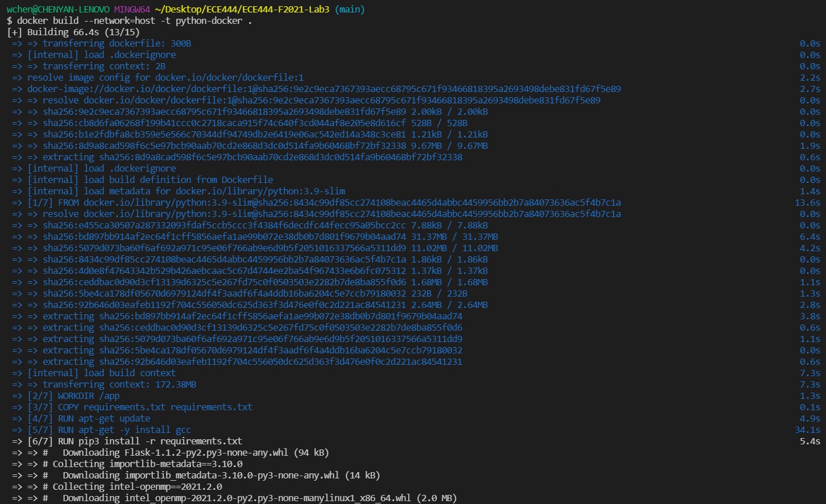Image resolution: width=826 pixels, height=504 pixels.
Task: Click the extracting sha256:ceddbac0d90d line
Action: coord(236,328)
